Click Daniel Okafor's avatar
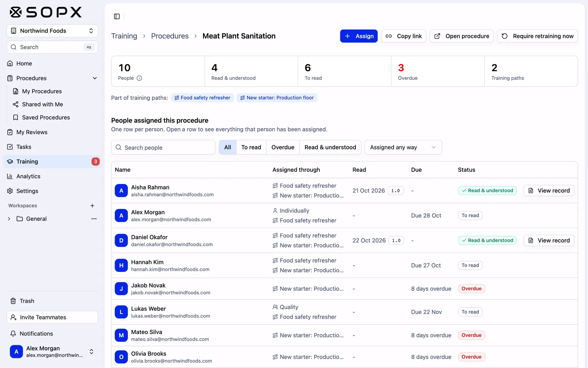This screenshot has width=588, height=368. [x=121, y=241]
